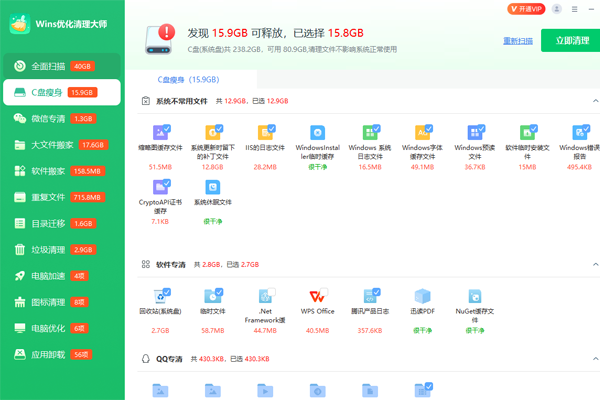Uncheck the 软件临时安装文件 checkbox

click(x=533, y=128)
